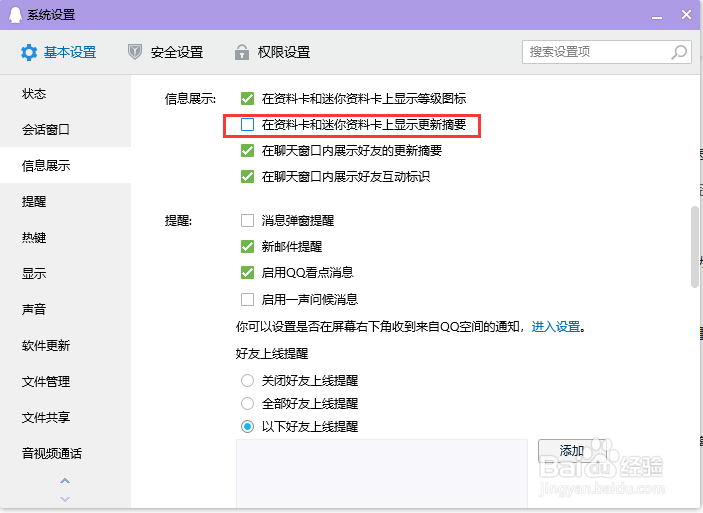Image resolution: width=703 pixels, height=513 pixels.
Task: Open 热键 settings in the sidebar
Action: coord(65,237)
